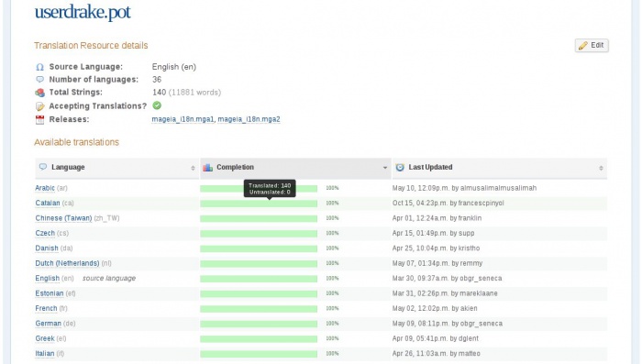The width and height of the screenshot is (642, 364).
Task: Click 'Apr 15, 01:49p.m. by supp' cell
Action: tap(433, 234)
